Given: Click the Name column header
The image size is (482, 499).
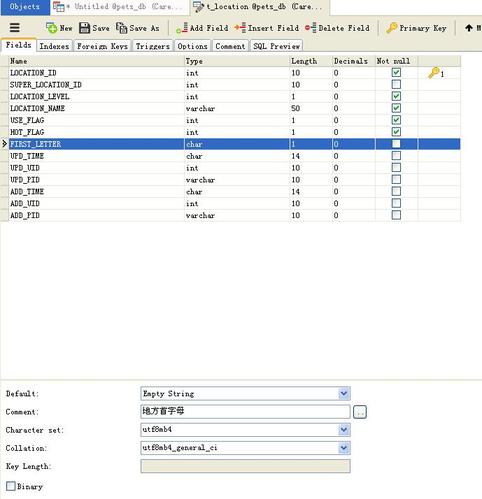Looking at the screenshot, I should point(97,61).
